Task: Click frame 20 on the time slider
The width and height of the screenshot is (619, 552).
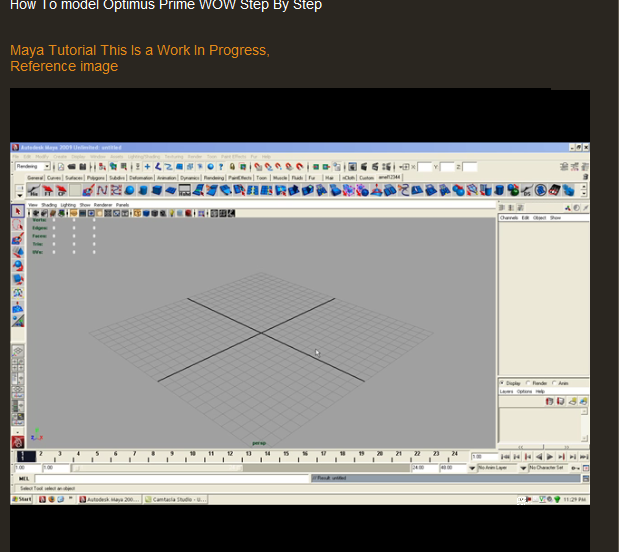Action: pyautogui.click(x=380, y=456)
